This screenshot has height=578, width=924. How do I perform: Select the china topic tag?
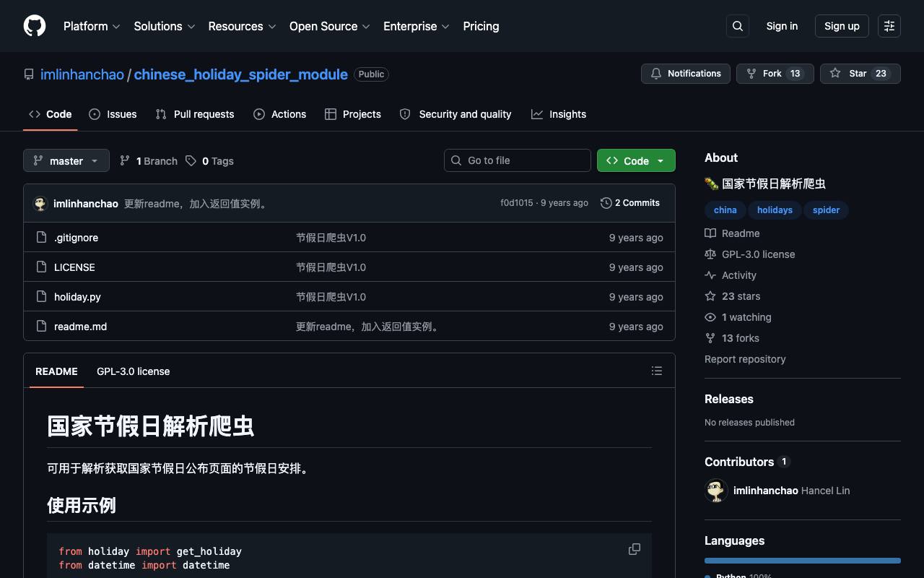coord(725,210)
